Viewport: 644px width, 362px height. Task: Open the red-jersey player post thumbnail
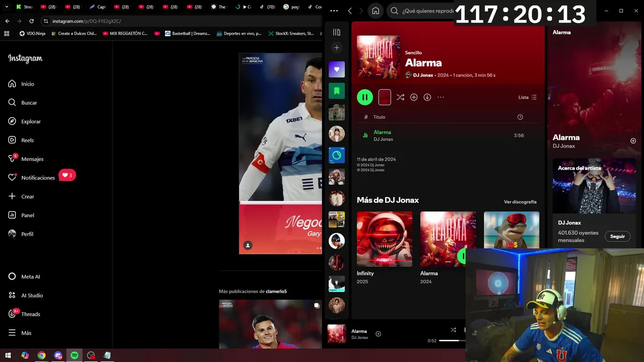[x=270, y=324]
